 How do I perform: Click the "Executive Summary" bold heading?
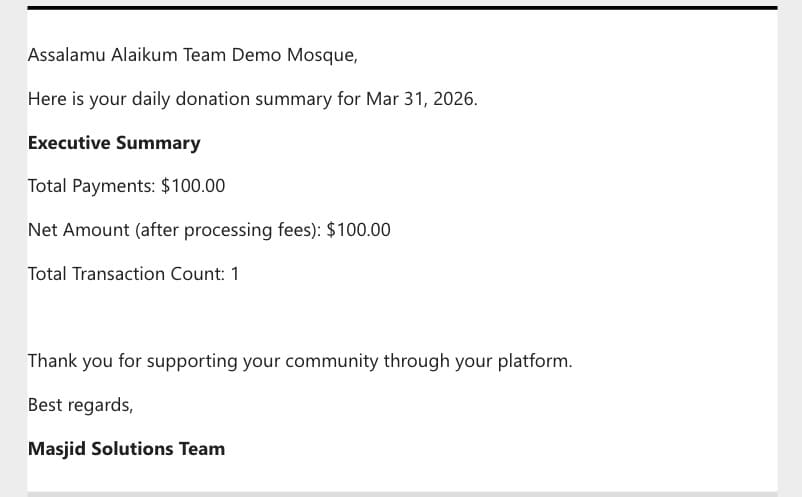tap(114, 143)
